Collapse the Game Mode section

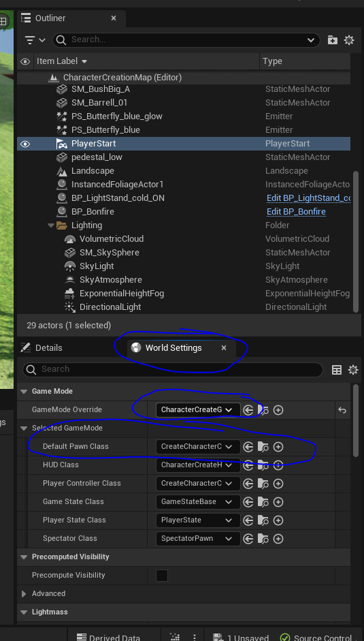click(24, 391)
